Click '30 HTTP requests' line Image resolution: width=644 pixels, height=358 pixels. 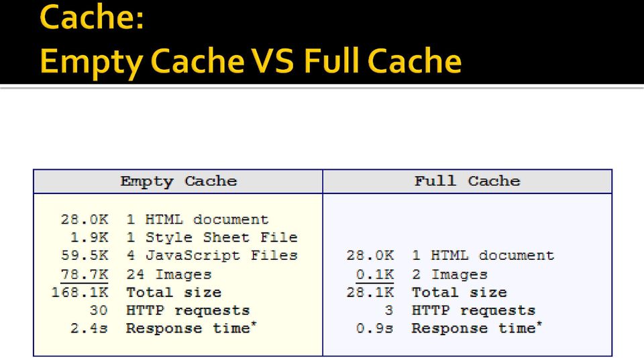point(169,310)
